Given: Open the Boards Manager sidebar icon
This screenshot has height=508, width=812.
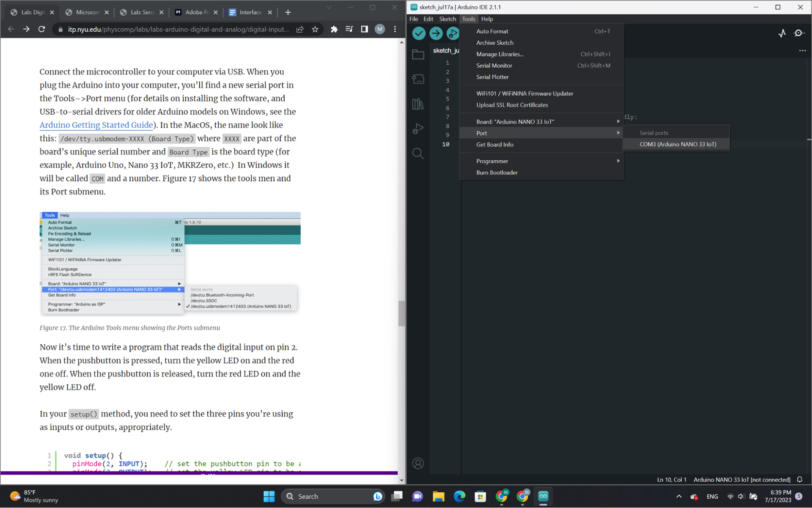Looking at the screenshot, I should 418,79.
